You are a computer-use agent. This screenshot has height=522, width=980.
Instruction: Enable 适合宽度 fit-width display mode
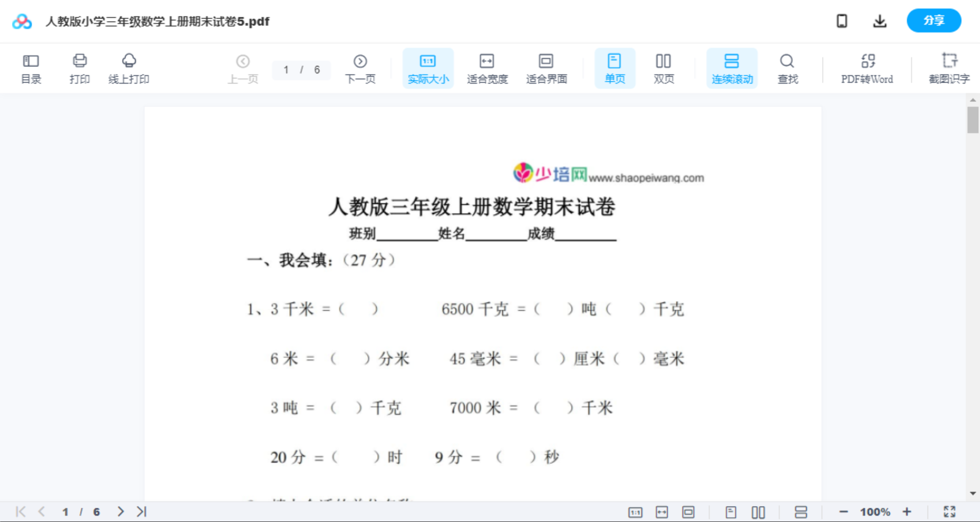point(487,68)
